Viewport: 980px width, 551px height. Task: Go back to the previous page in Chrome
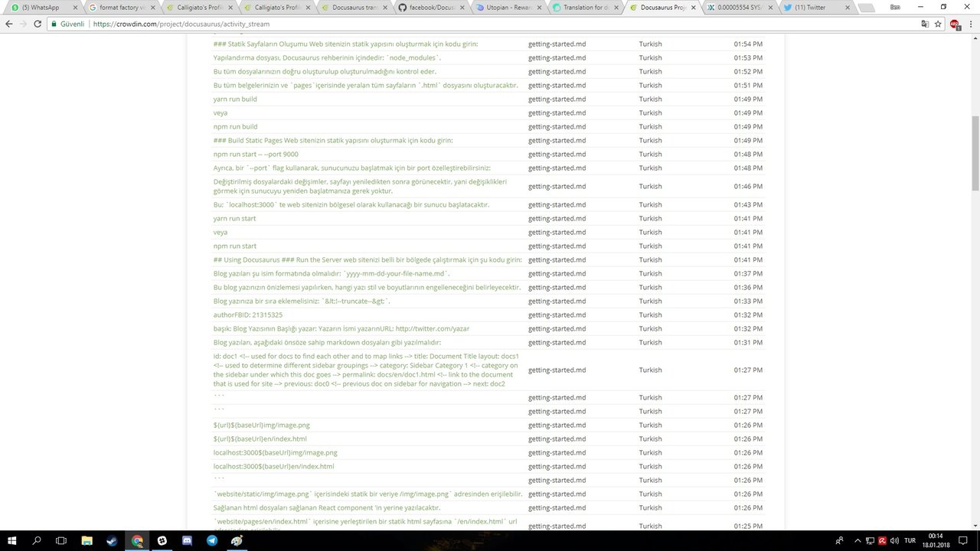point(9,24)
